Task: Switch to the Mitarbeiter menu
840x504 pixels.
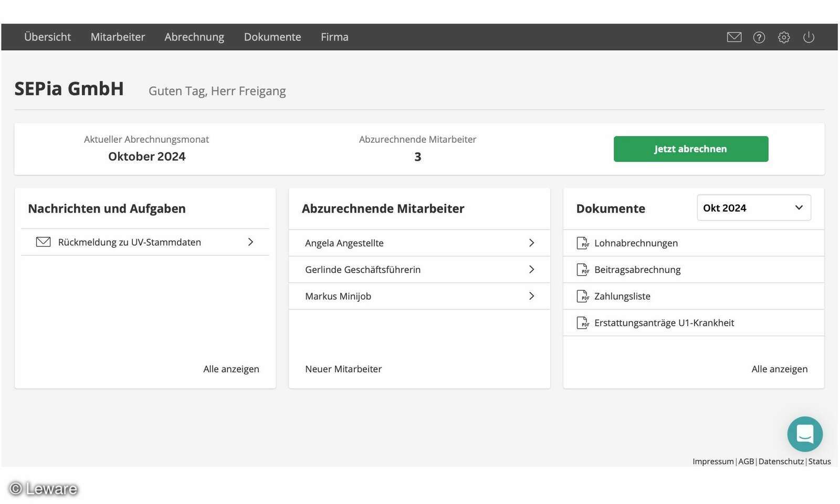Action: [118, 37]
